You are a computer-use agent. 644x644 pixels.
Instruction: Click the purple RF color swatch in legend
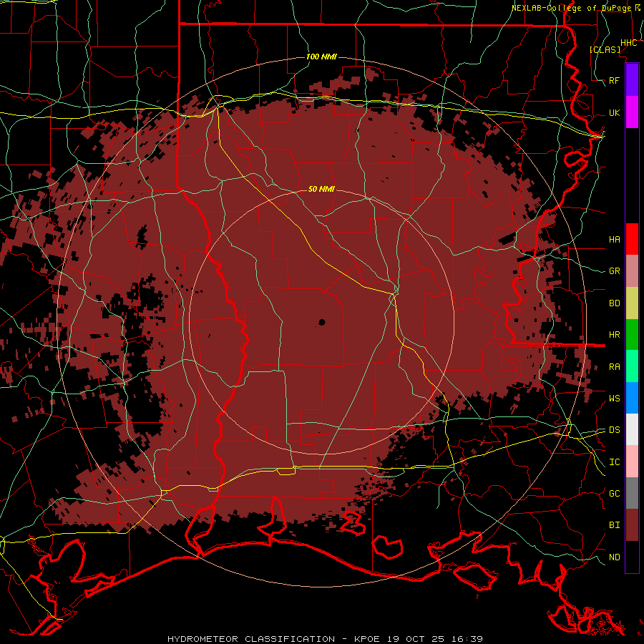[632, 80]
